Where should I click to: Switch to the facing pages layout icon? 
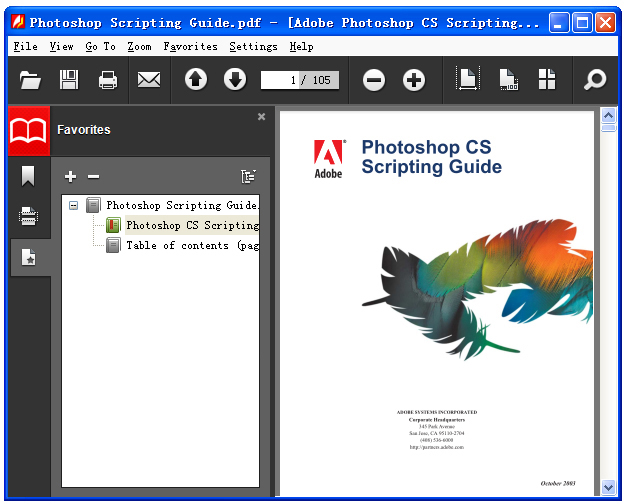point(547,79)
